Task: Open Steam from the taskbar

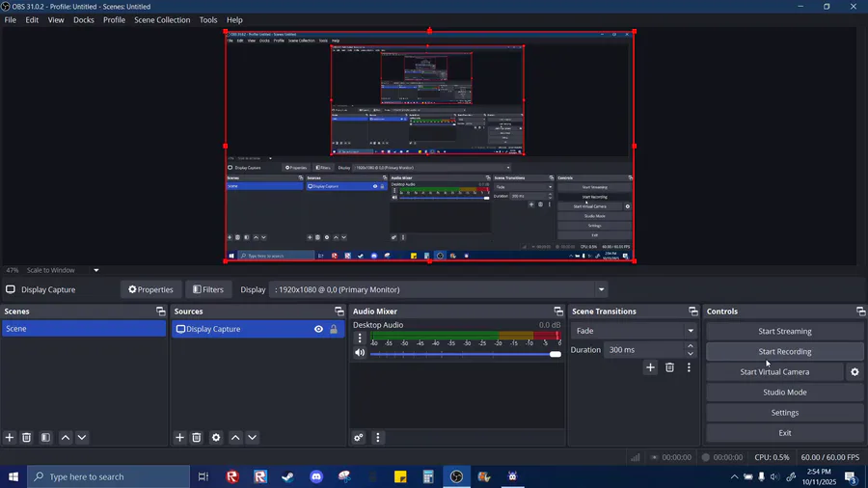Action: point(287,476)
